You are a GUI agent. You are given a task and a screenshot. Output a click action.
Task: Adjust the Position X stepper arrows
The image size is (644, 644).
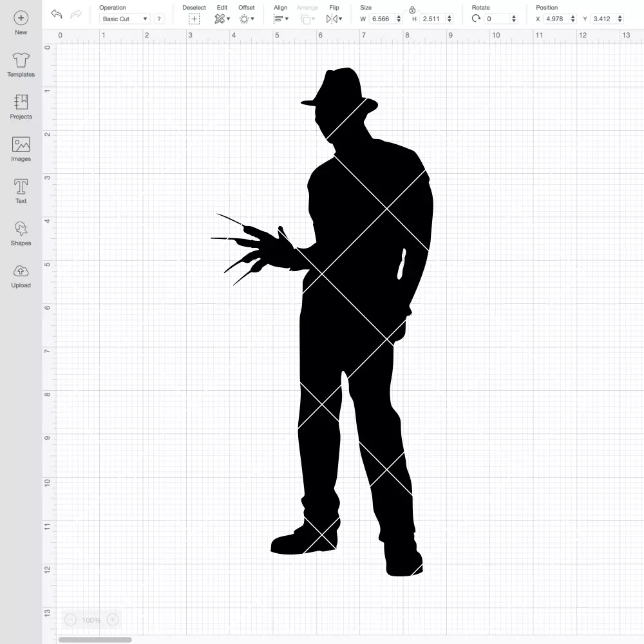click(x=573, y=19)
